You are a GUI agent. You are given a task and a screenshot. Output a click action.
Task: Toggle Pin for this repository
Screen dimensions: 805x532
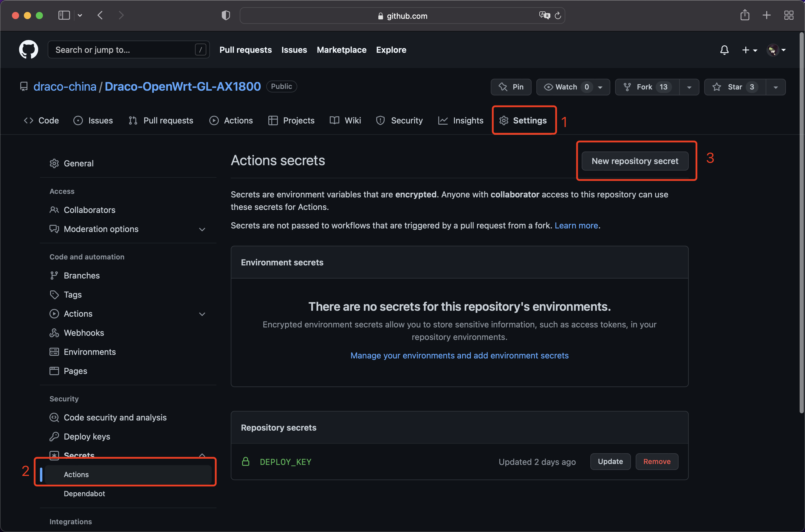click(x=511, y=87)
